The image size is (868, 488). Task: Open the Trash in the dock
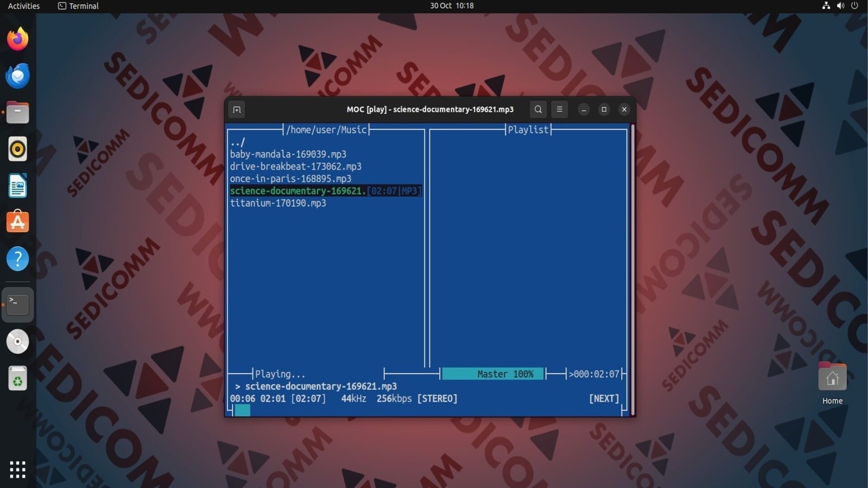tap(18, 378)
